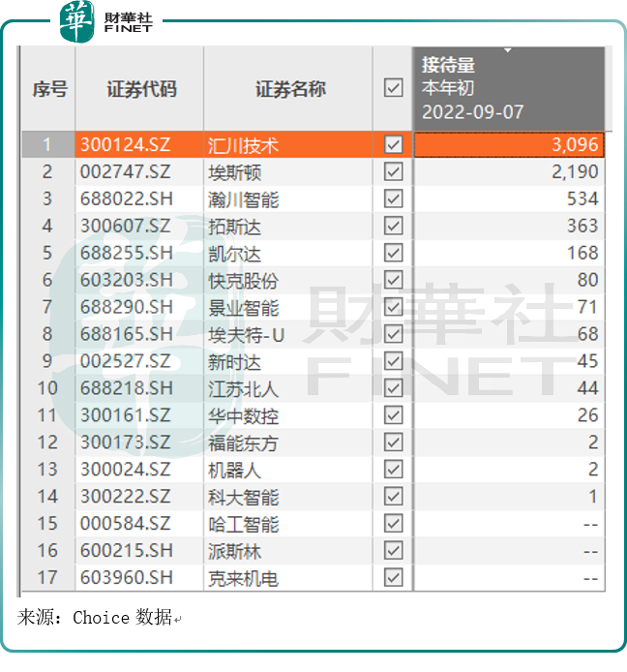Click the value 2,190 in 接待量
627x672 pixels.
pos(575,171)
